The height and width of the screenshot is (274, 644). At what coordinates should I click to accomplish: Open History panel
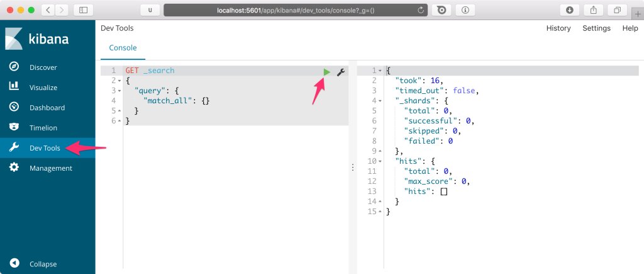(558, 28)
